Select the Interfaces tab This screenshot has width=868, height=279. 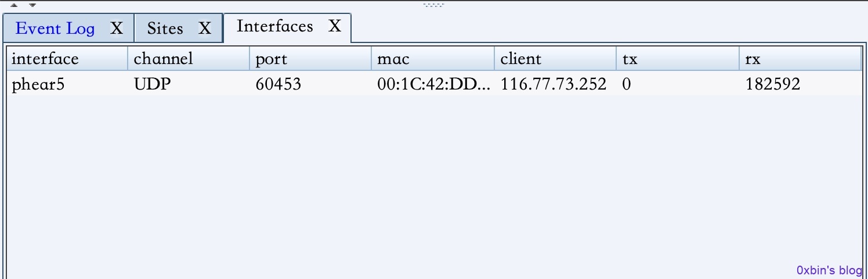pos(275,26)
